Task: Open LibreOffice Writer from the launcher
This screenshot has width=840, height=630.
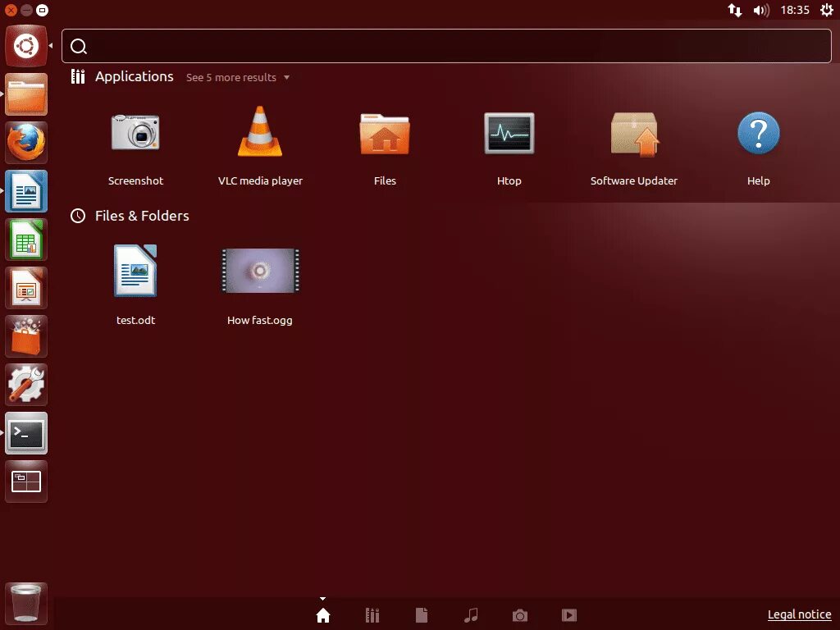Action: click(x=26, y=191)
